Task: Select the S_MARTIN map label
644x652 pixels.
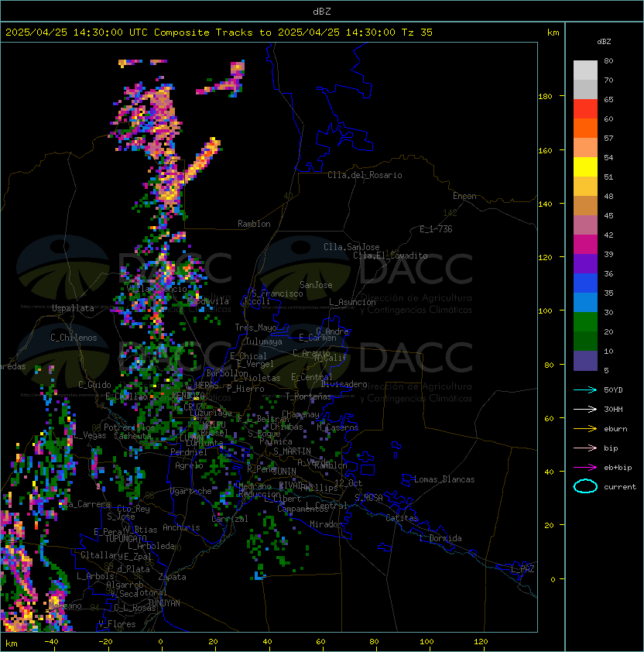Action: pyautogui.click(x=292, y=451)
